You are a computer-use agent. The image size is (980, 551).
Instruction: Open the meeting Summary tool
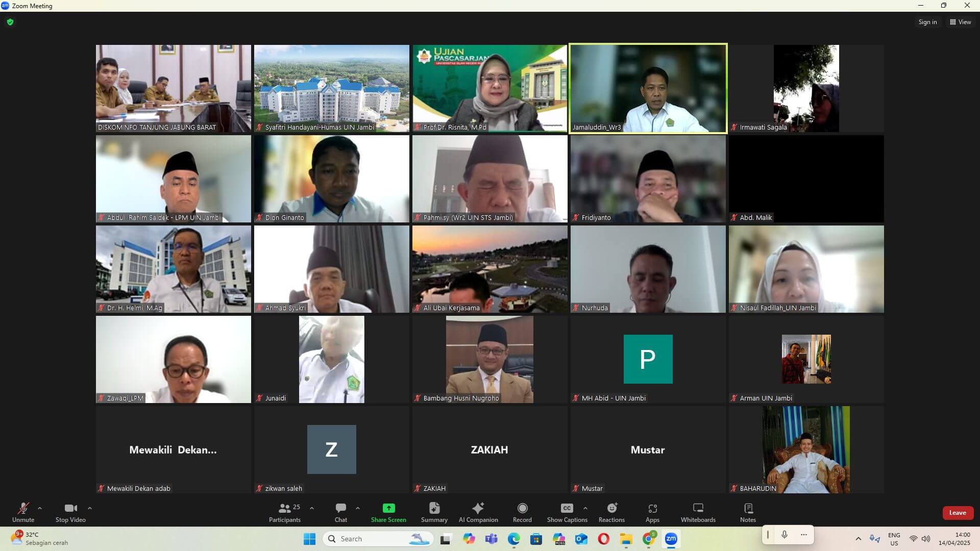click(x=434, y=512)
